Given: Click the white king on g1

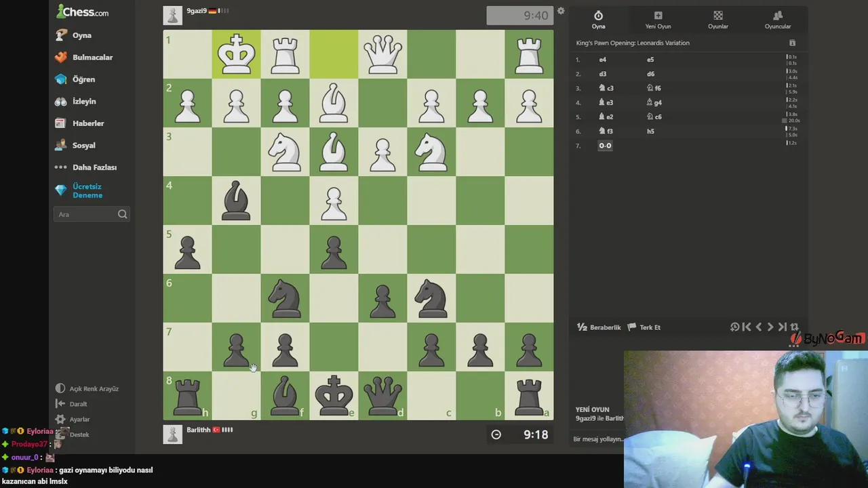Looking at the screenshot, I should (x=236, y=54).
